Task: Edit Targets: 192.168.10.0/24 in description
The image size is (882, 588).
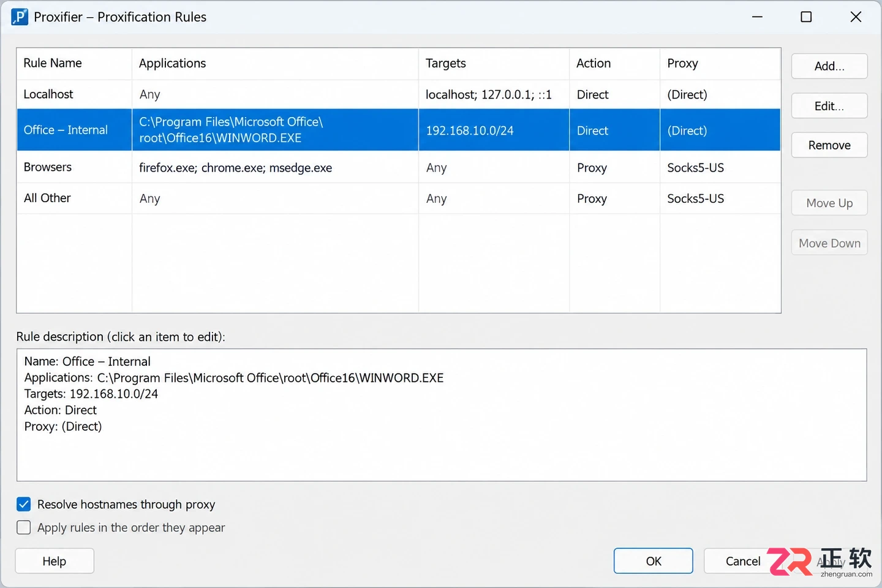Action: (91, 394)
